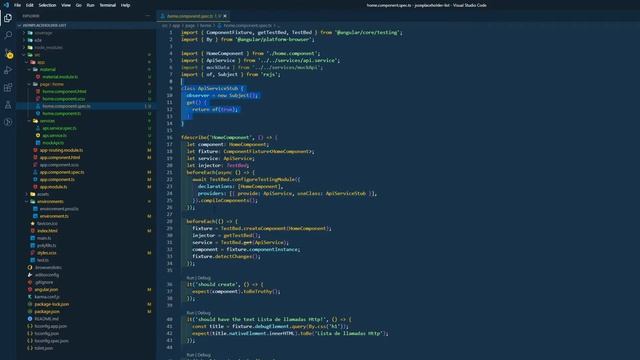The height and width of the screenshot is (360, 640).
Task: Open the last circular activity bar icon
Action: pyautogui.click(x=8, y=122)
